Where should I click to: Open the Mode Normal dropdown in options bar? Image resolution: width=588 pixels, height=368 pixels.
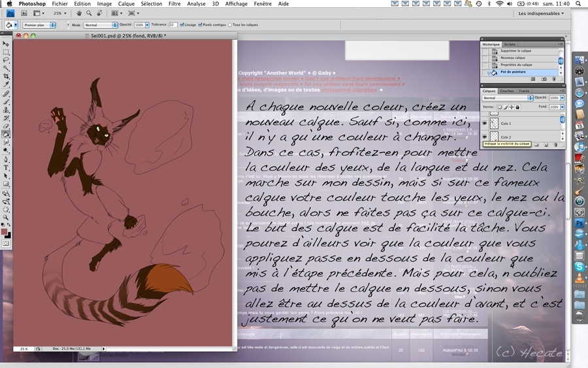point(100,25)
